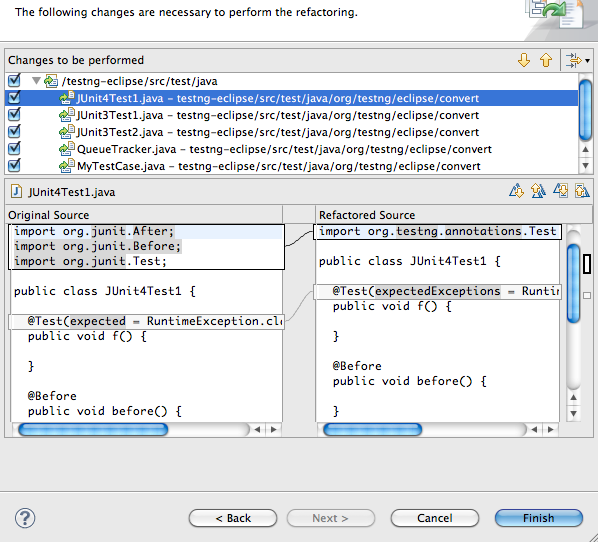
Task: Click the Java file icon beside JUnit4Test1.java
Action: click(16, 191)
